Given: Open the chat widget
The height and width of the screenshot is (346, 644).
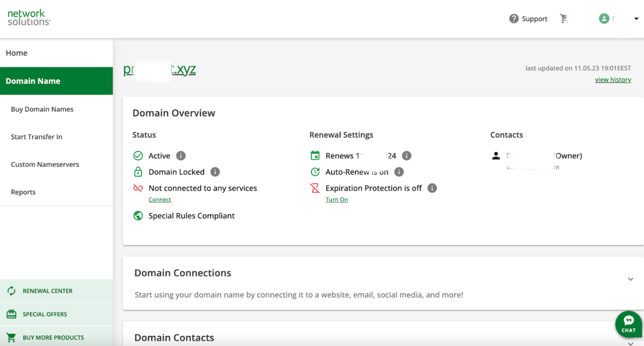Looking at the screenshot, I should [628, 324].
